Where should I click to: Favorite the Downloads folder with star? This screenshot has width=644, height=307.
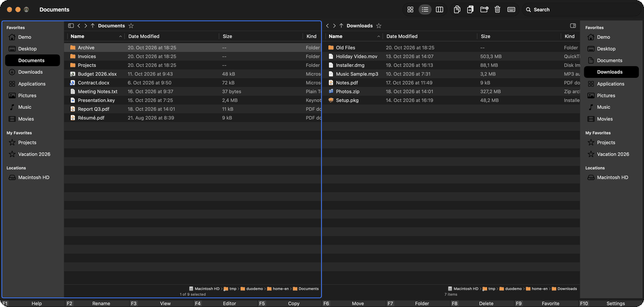click(x=379, y=26)
